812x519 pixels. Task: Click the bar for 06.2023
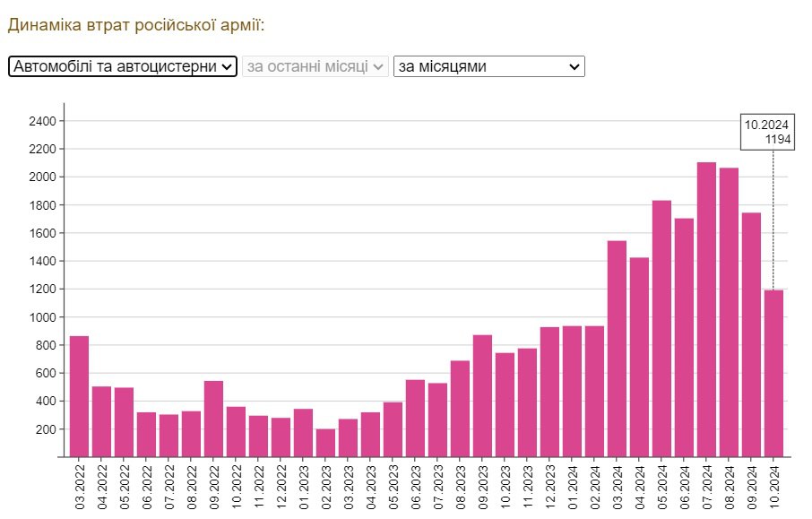click(415, 419)
